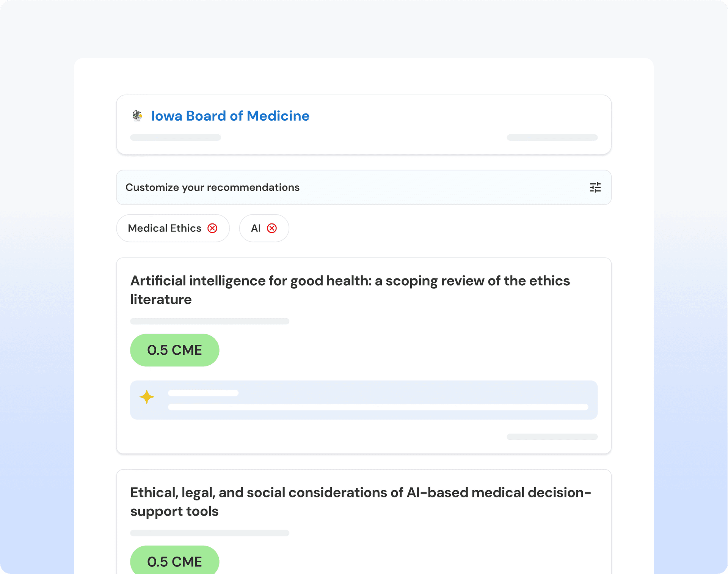
Task: Click the second article's 0.5 CME badge
Action: pos(174,561)
